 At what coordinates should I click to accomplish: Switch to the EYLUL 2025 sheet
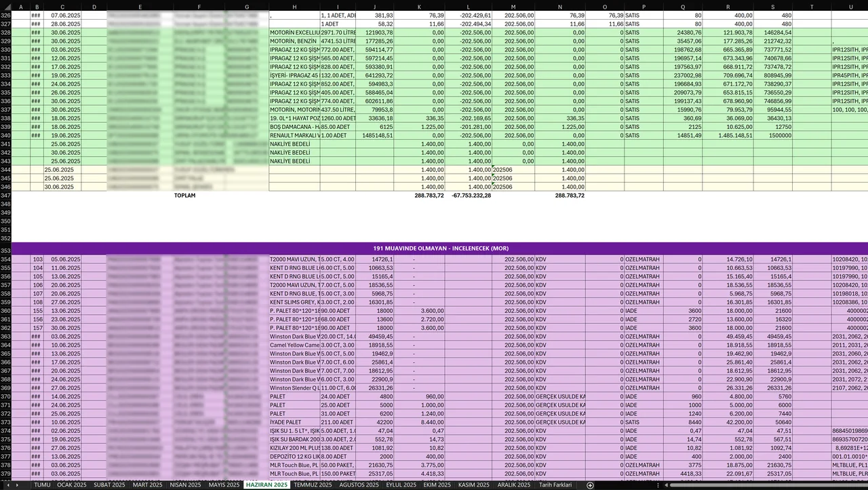pyautogui.click(x=401, y=485)
